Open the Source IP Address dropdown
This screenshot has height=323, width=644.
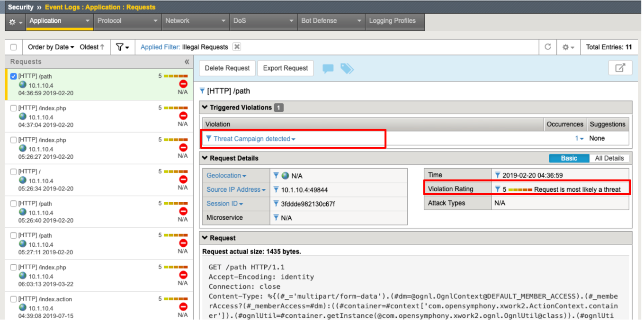coord(236,189)
